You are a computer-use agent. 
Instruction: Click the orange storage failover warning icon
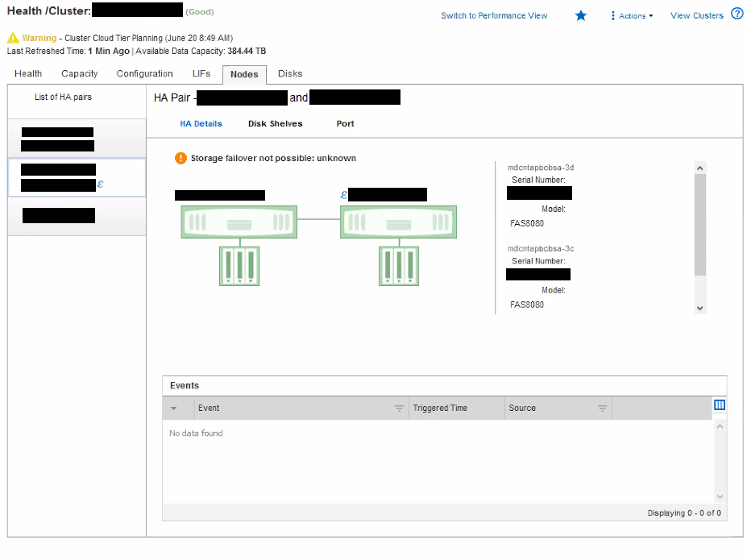click(x=181, y=158)
